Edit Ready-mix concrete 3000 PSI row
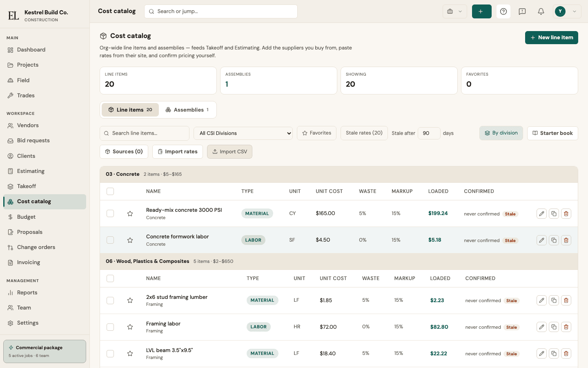The image size is (588, 368). pos(541,213)
